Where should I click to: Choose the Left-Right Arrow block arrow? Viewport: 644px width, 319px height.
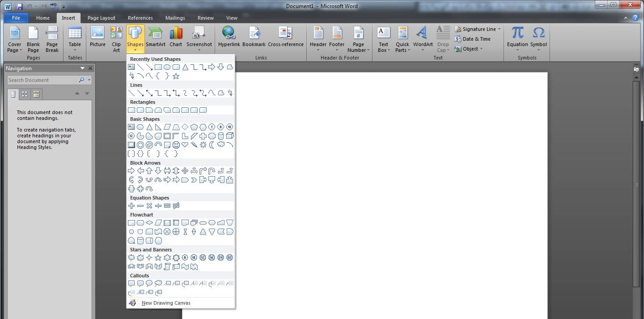167,170
